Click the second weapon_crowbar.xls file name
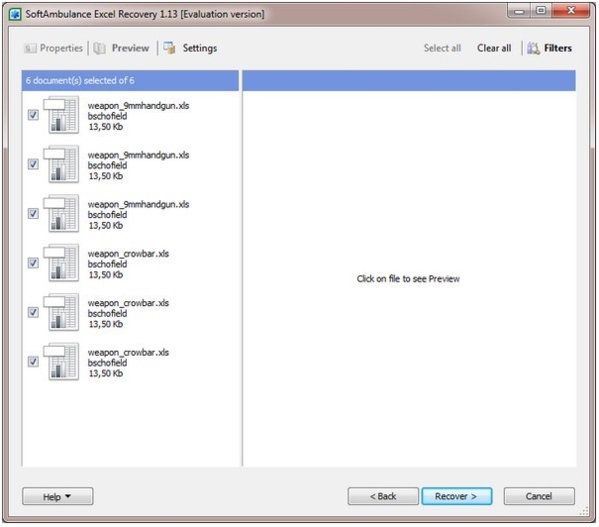 click(128, 303)
